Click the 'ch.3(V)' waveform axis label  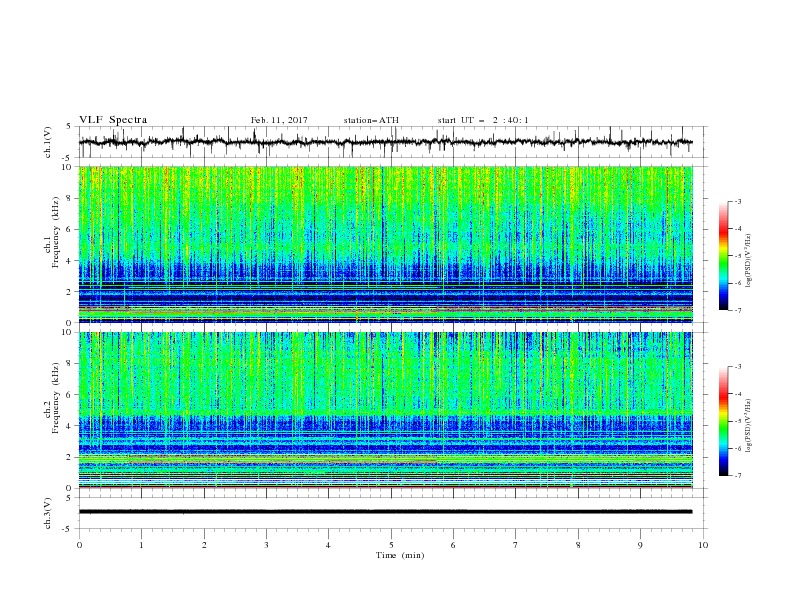coord(48,513)
